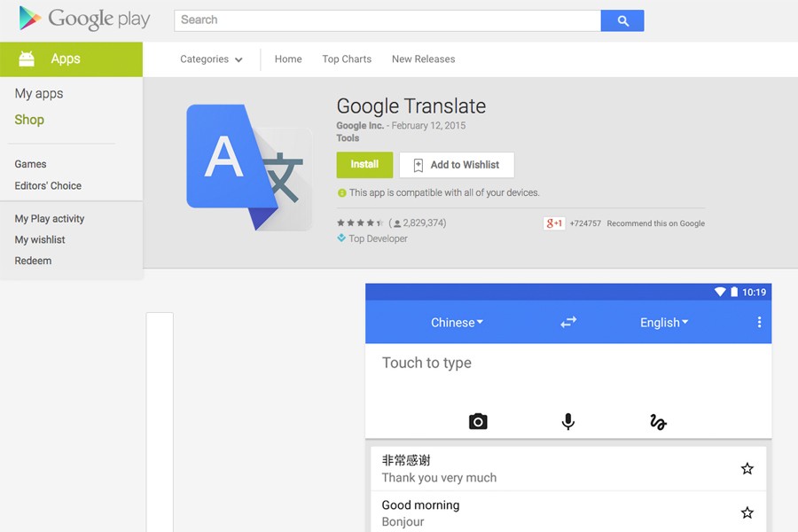The height and width of the screenshot is (532, 798).
Task: Click the Google Play logo
Action: (x=85, y=19)
